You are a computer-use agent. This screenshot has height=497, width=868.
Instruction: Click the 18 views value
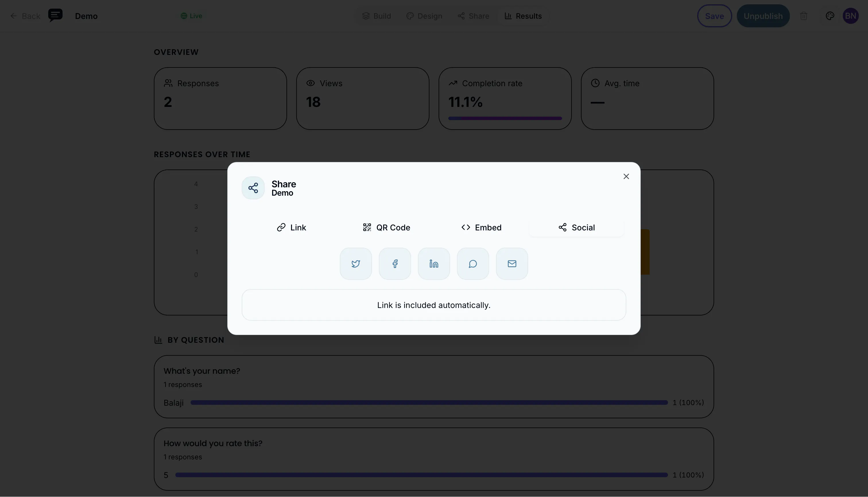coord(313,102)
